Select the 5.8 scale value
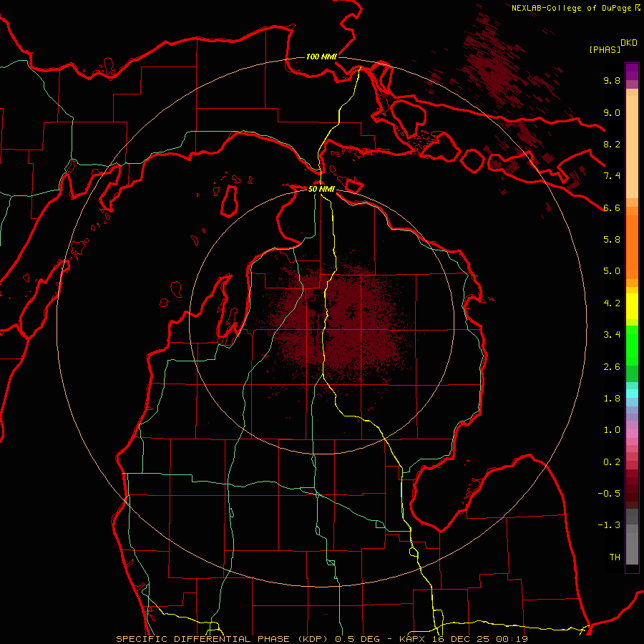The height and width of the screenshot is (644, 644). [612, 240]
